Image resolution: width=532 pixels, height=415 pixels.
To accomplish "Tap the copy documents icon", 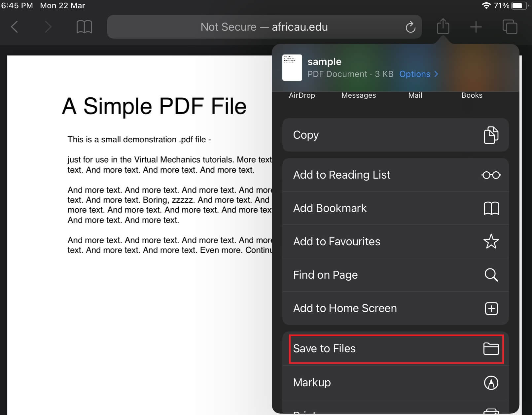I will point(491,135).
